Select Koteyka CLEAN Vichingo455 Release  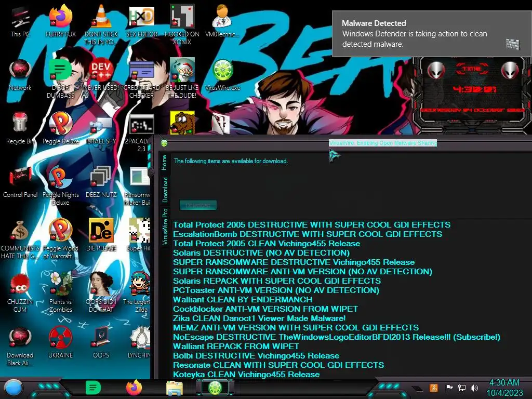click(x=246, y=375)
